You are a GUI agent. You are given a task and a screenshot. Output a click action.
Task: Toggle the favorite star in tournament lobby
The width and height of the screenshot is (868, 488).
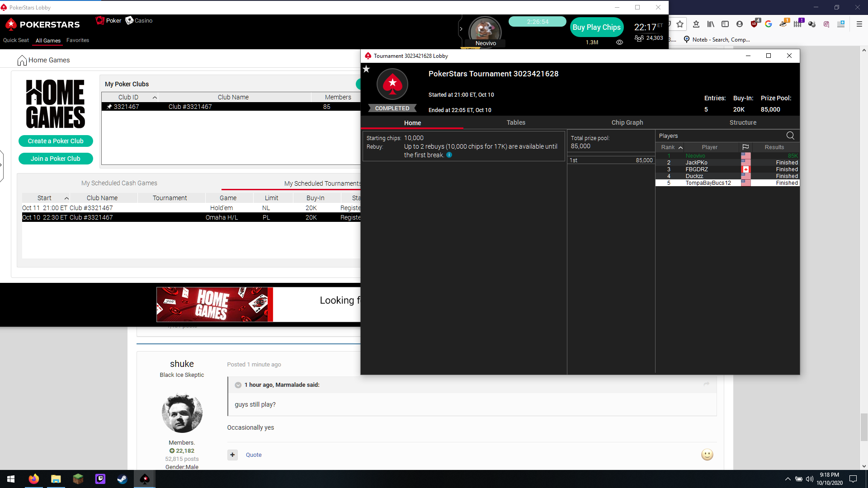[x=366, y=69]
